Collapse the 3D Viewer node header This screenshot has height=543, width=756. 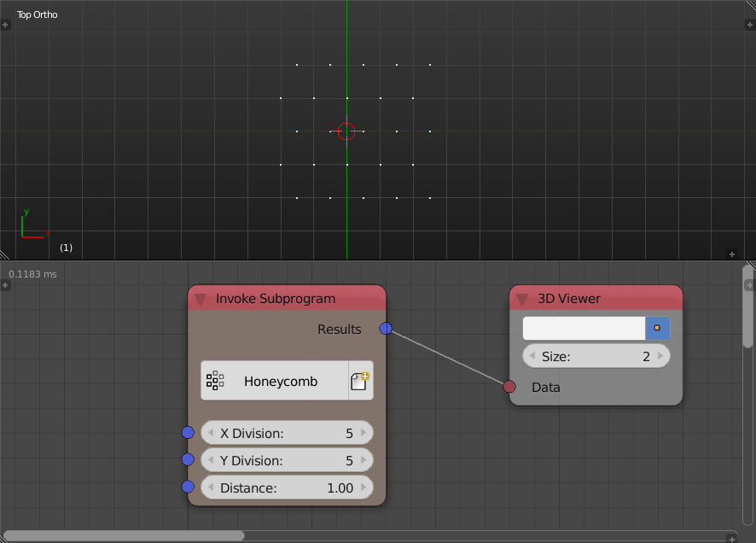(522, 298)
